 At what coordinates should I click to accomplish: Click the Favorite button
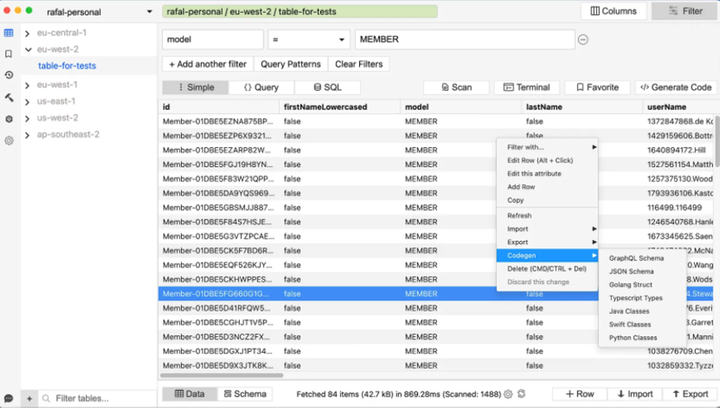click(x=597, y=87)
